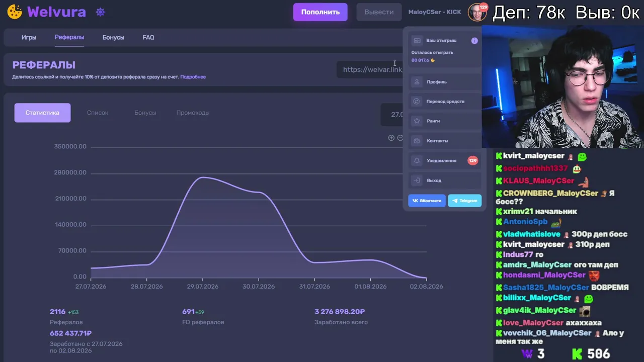
Task: Zoom in the chart with plus icon
Action: coord(391,138)
